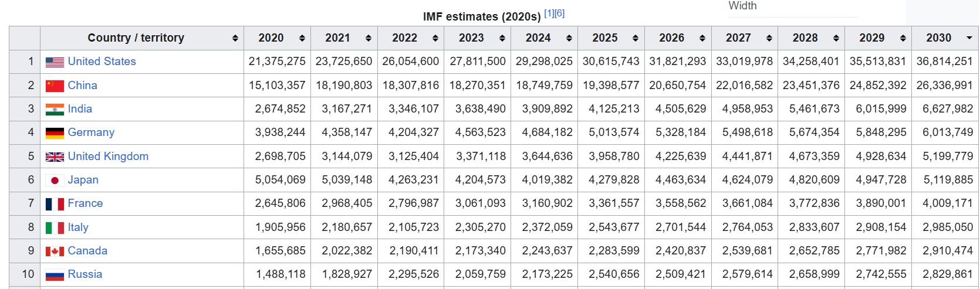
Task: Click the Russia flag icon
Action: pos(55,275)
